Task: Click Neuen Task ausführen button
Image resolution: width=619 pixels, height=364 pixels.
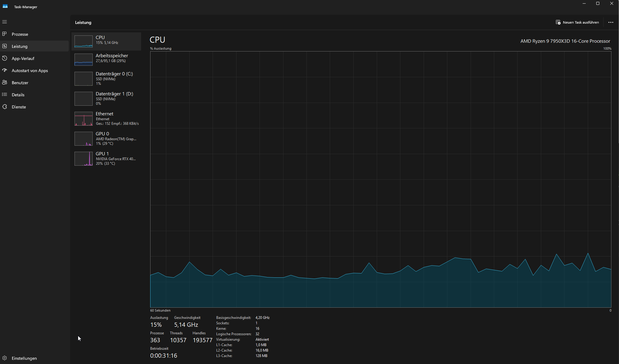Action: [577, 22]
